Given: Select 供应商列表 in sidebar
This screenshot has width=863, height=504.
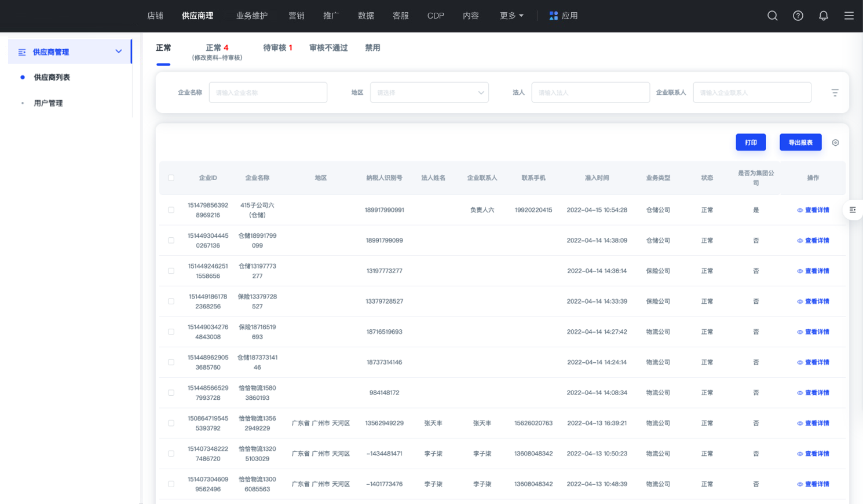Looking at the screenshot, I should click(52, 78).
